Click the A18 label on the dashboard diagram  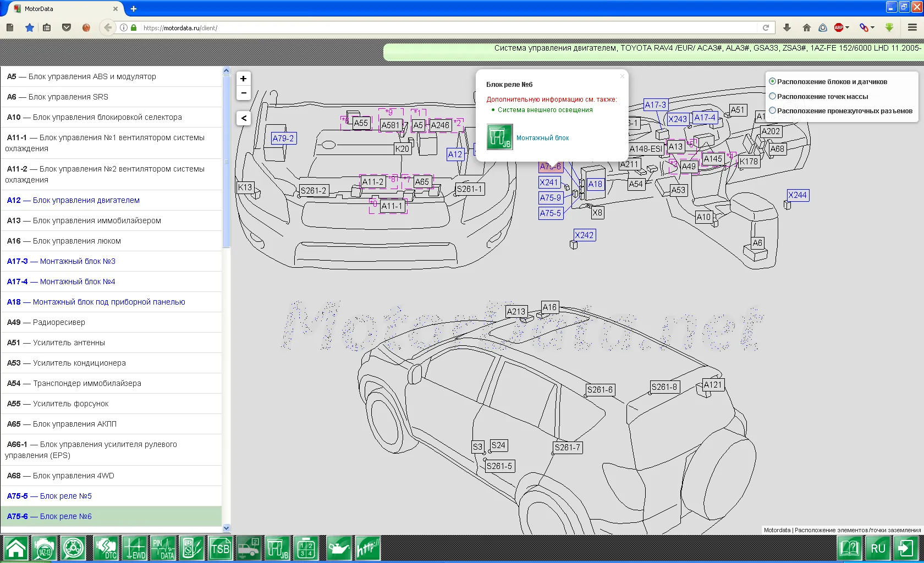[595, 184]
